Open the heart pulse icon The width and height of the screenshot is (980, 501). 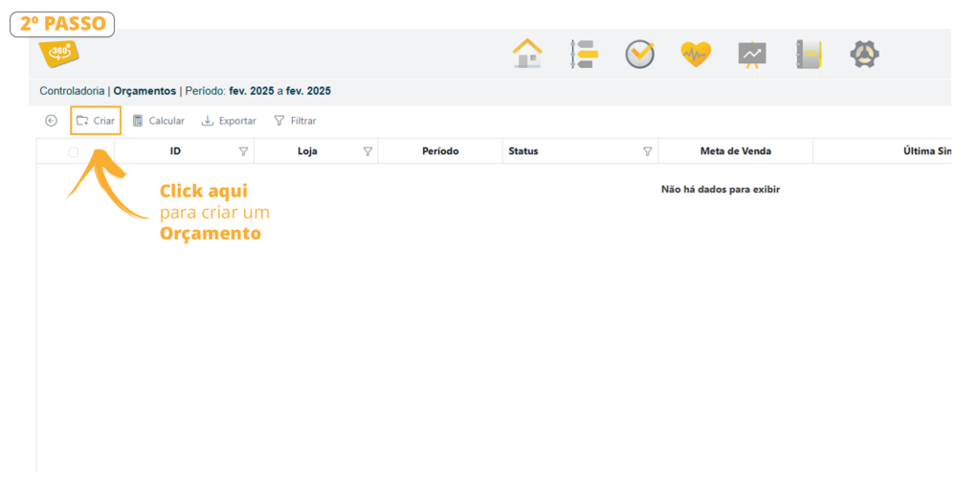[696, 55]
